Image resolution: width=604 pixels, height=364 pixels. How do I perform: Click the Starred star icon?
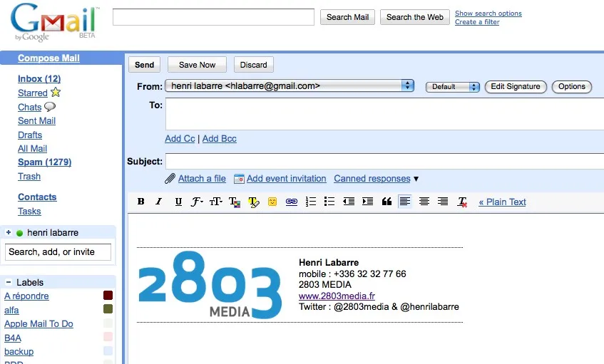56,93
